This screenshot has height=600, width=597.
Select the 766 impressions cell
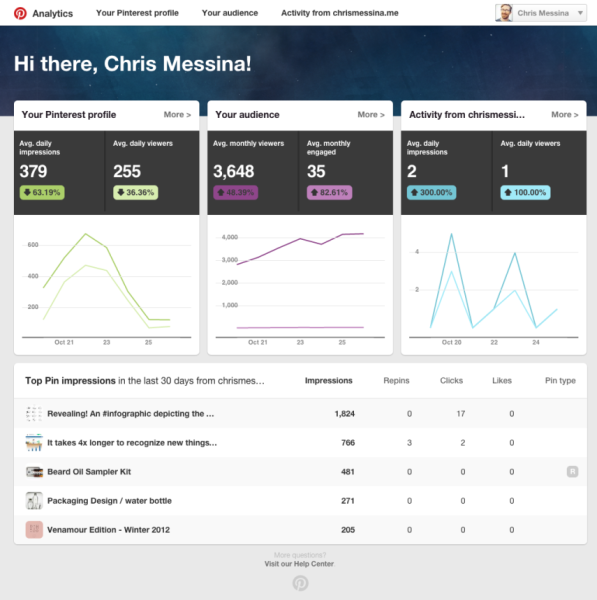[348, 443]
